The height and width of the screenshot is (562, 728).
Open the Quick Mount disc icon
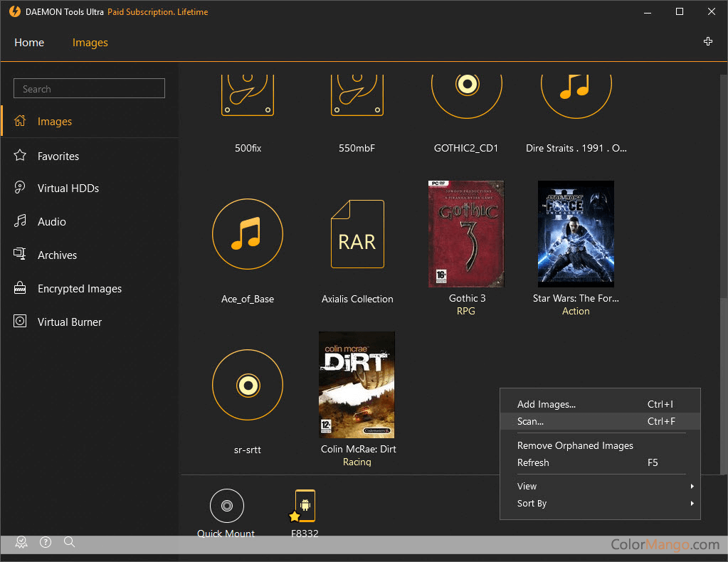coord(226,506)
